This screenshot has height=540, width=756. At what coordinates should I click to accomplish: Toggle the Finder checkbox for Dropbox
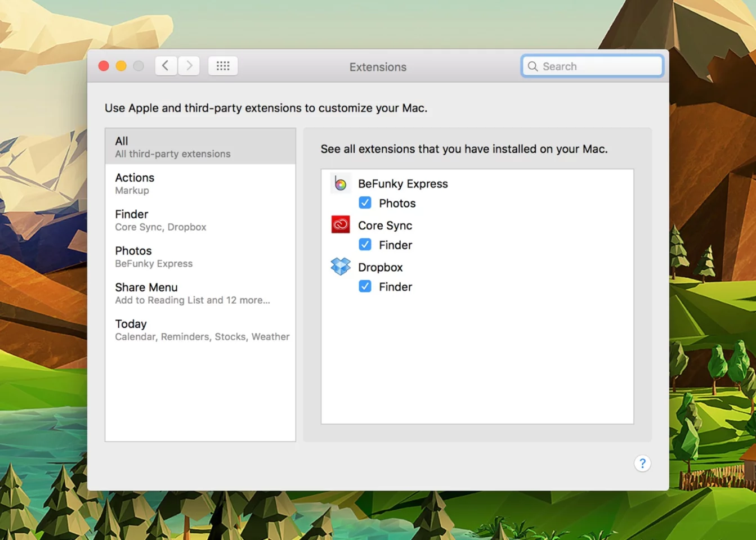365,286
